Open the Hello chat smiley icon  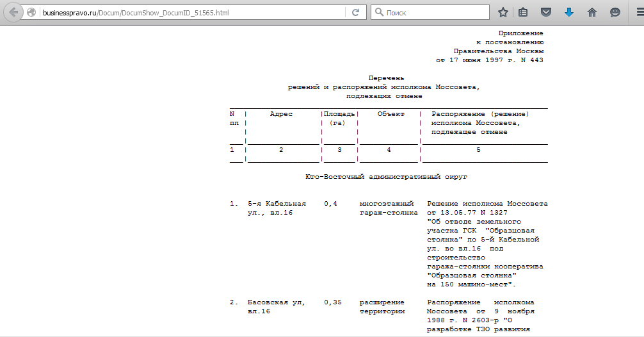point(615,12)
